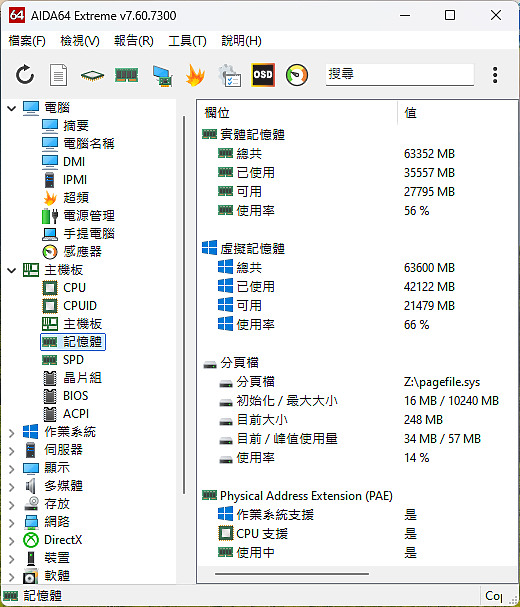Expand the 伺服器 tree node
Viewport: 520px width, 607px height.
coord(12,451)
